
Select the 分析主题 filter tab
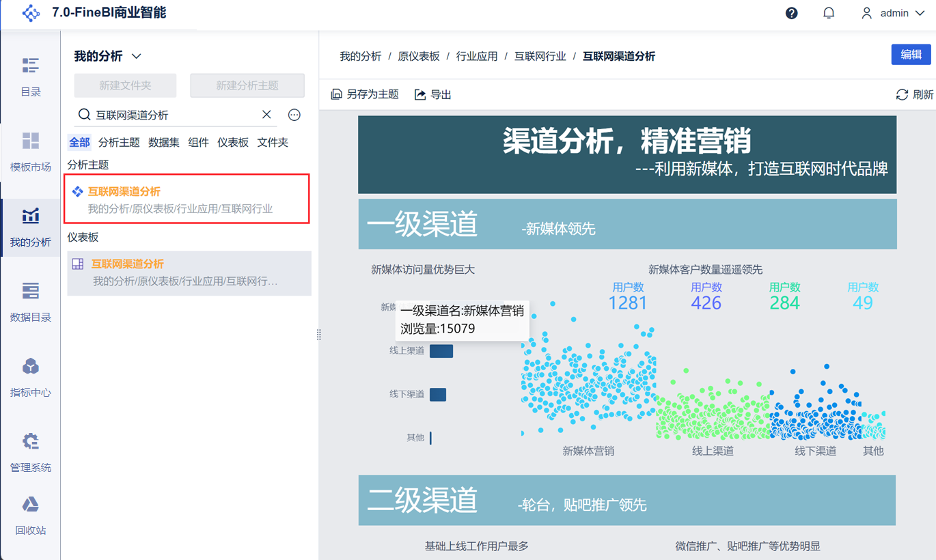point(119,142)
